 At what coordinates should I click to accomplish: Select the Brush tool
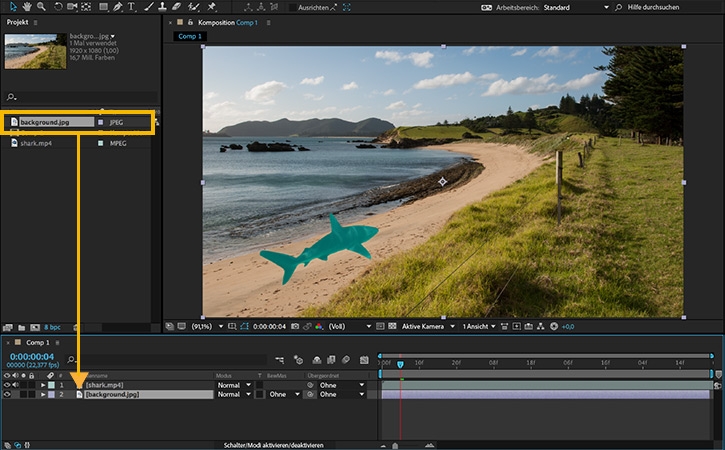148,7
